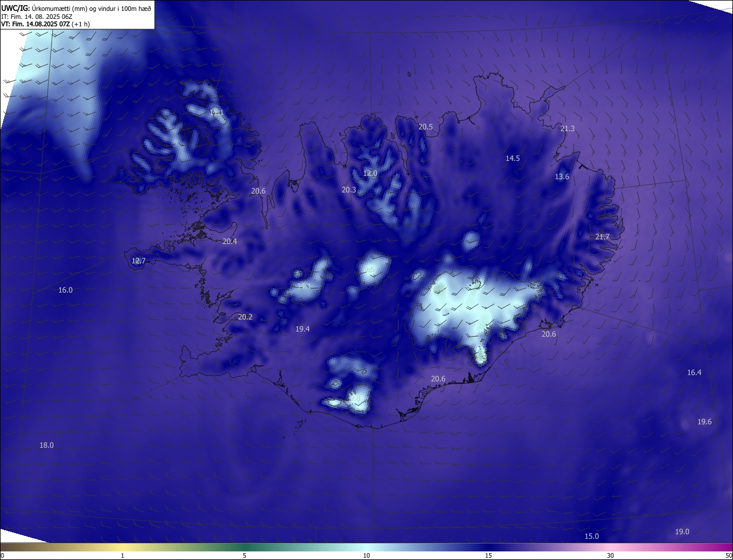The image size is (733, 560).
Task: Click the 19.4 value label
Action: (x=302, y=329)
